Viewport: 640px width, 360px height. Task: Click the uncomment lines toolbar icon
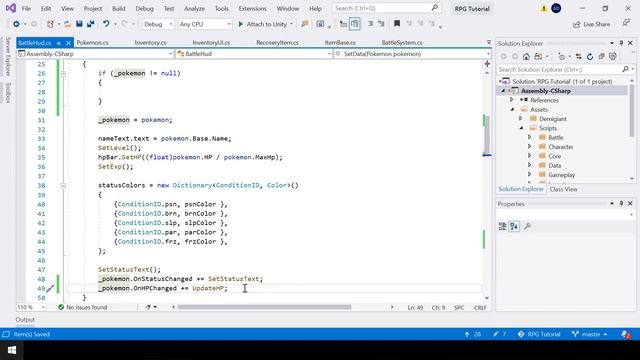tap(381, 24)
